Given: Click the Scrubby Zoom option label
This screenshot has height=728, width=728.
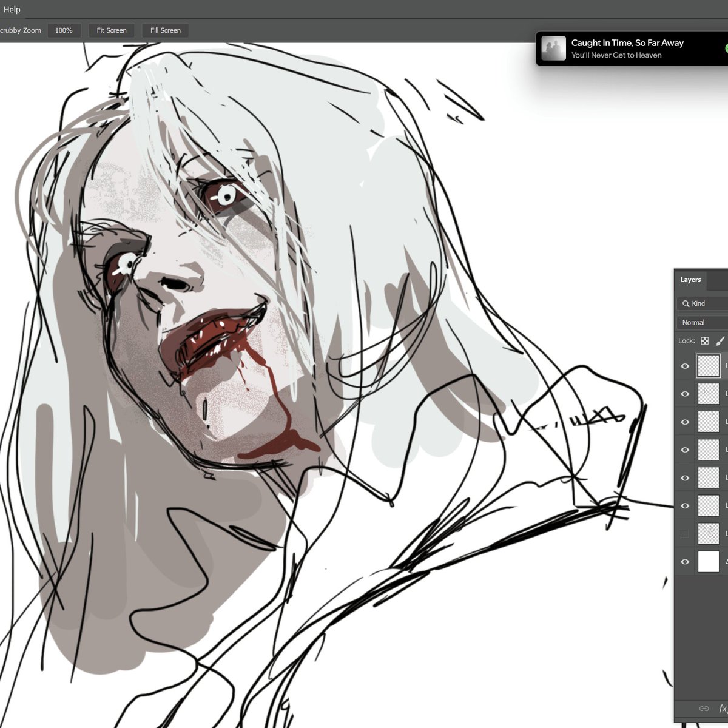Looking at the screenshot, I should (20, 30).
